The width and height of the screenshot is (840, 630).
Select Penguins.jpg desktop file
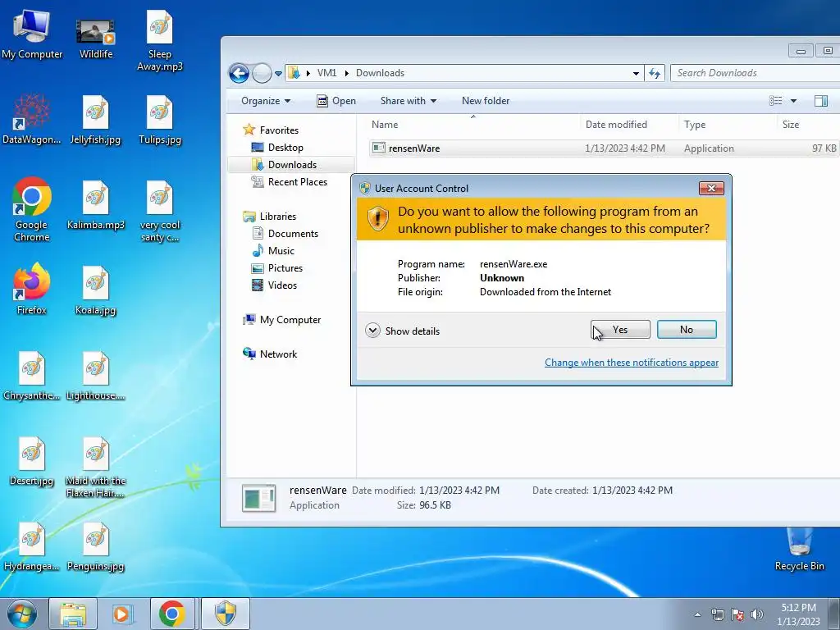95,546
